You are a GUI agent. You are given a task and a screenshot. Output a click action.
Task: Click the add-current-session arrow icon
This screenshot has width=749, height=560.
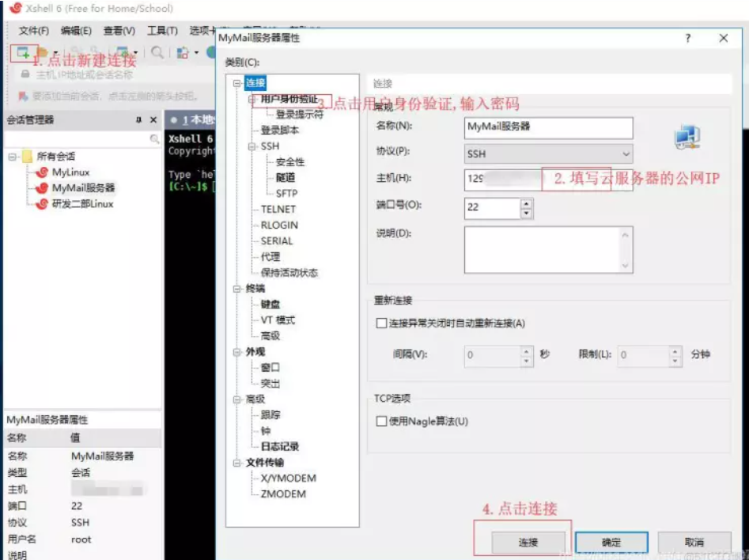tap(23, 96)
